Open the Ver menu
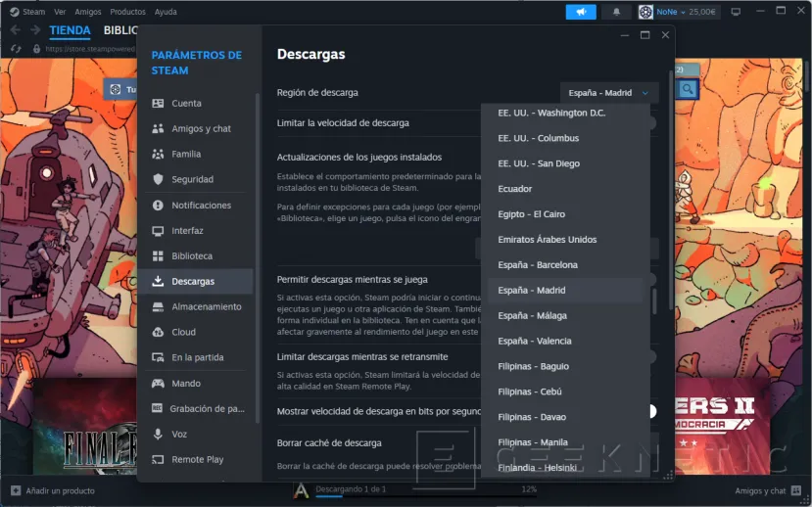 60,12
